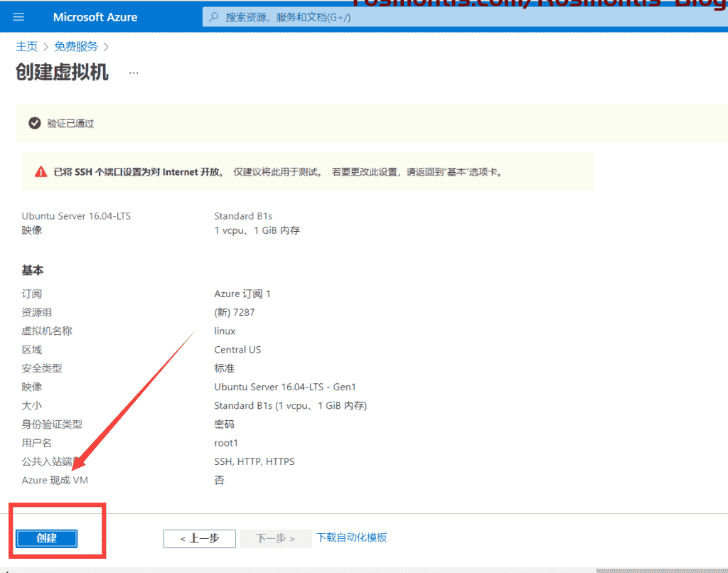
Task: Select security type value 标准
Action: tap(224, 368)
